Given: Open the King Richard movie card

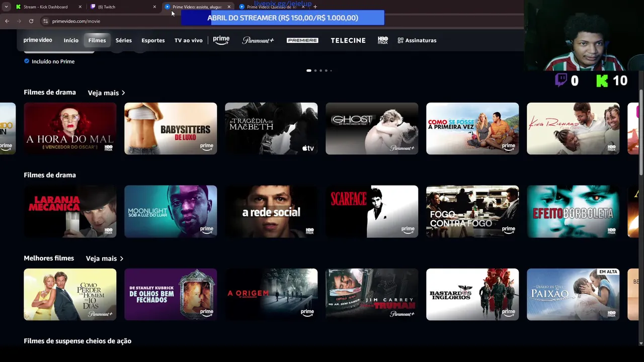Looking at the screenshot, I should [573, 128].
